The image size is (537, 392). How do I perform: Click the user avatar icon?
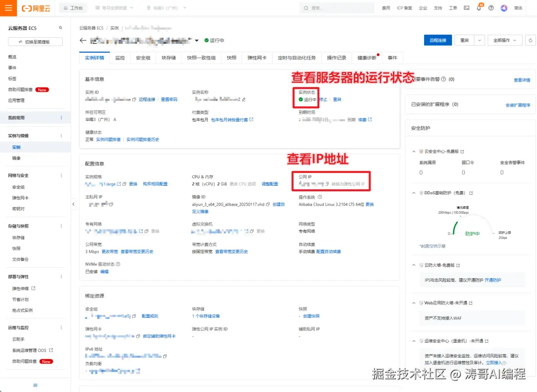[504, 8]
